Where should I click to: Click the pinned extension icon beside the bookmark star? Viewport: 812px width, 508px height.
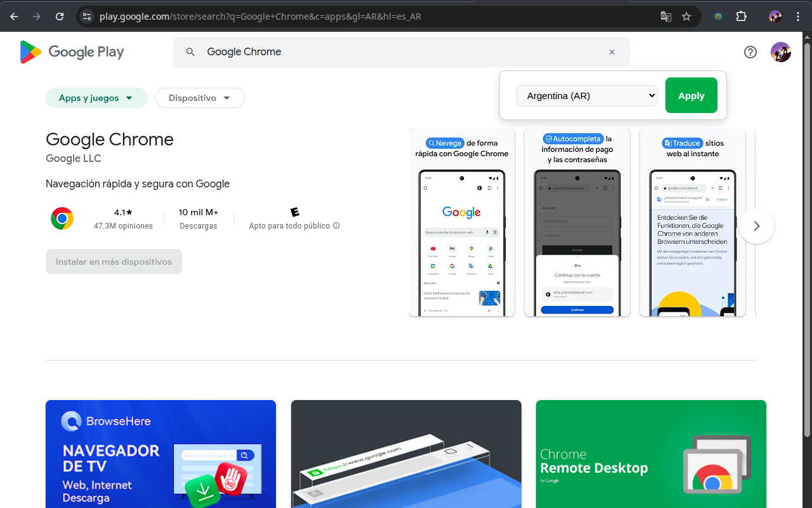point(718,17)
